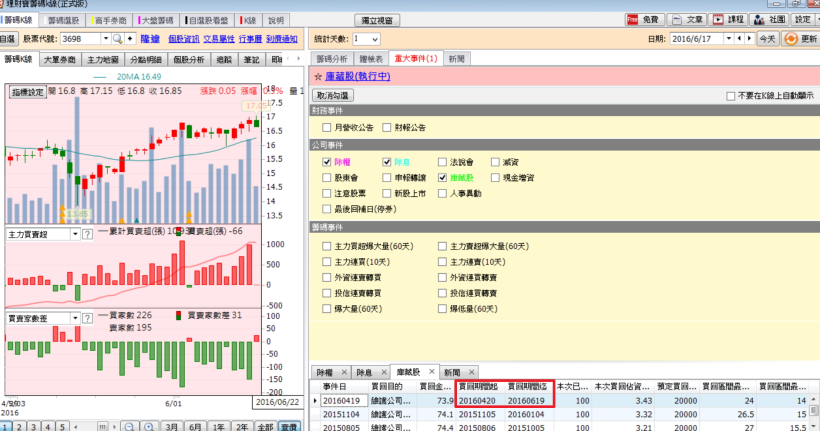Screen dimensions: 820x431
Task: Click the plus icon beside stock code
Action: point(129,38)
